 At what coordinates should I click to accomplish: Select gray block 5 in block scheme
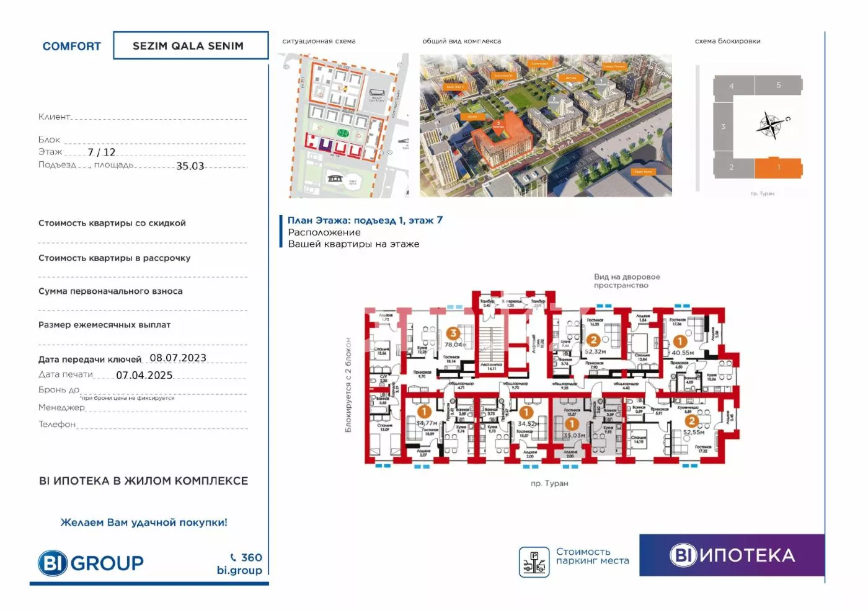coord(779,85)
